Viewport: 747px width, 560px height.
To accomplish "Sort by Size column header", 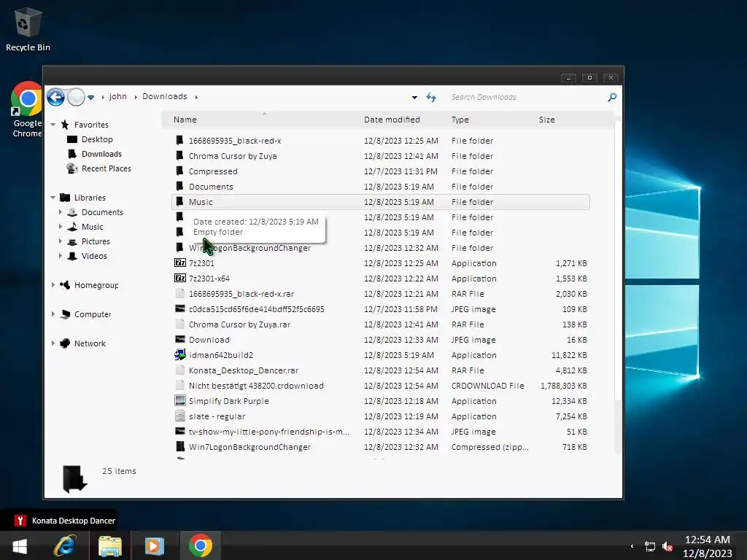I will coord(547,120).
